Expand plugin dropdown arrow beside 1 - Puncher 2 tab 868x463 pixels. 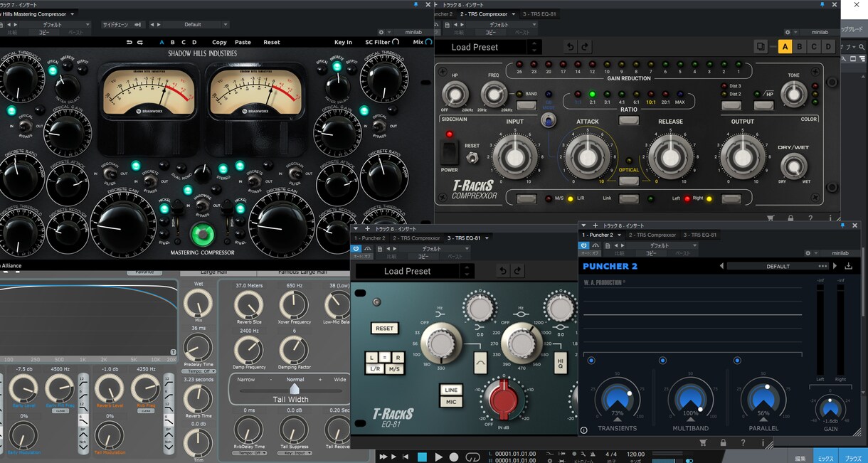click(619, 235)
